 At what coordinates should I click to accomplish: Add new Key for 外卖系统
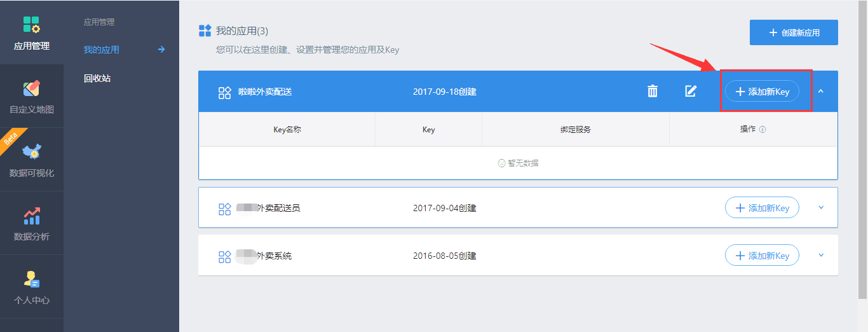pos(762,256)
